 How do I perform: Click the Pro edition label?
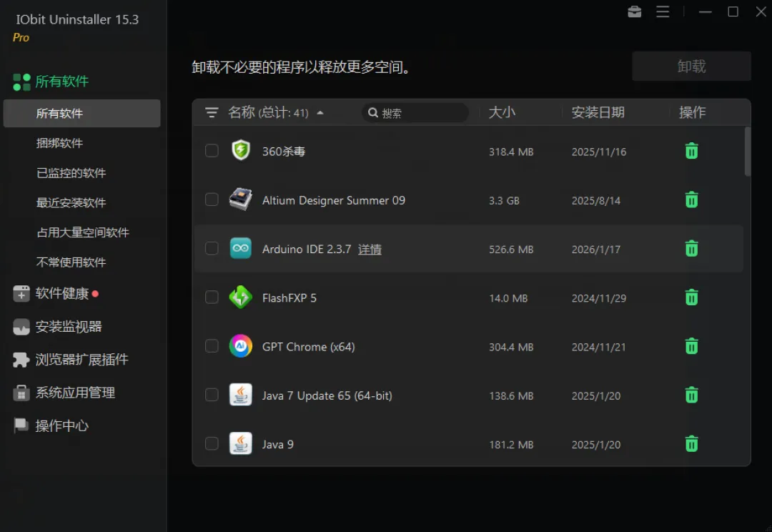(x=21, y=37)
